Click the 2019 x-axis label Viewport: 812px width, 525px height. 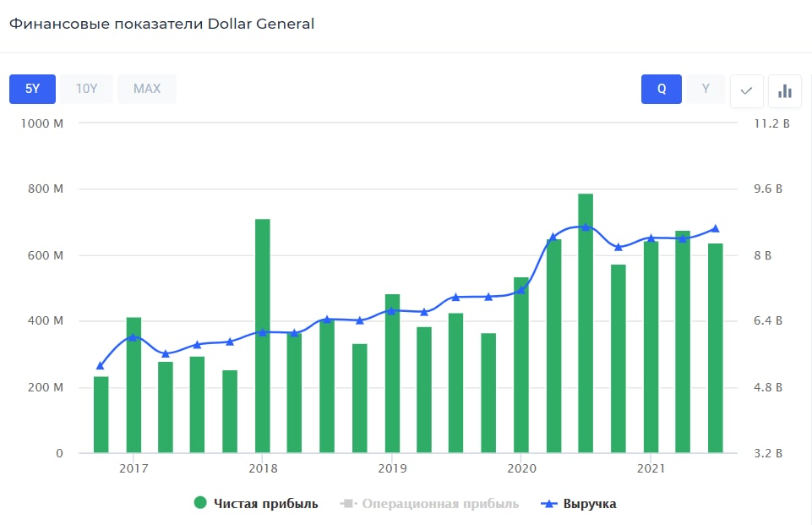(393, 468)
